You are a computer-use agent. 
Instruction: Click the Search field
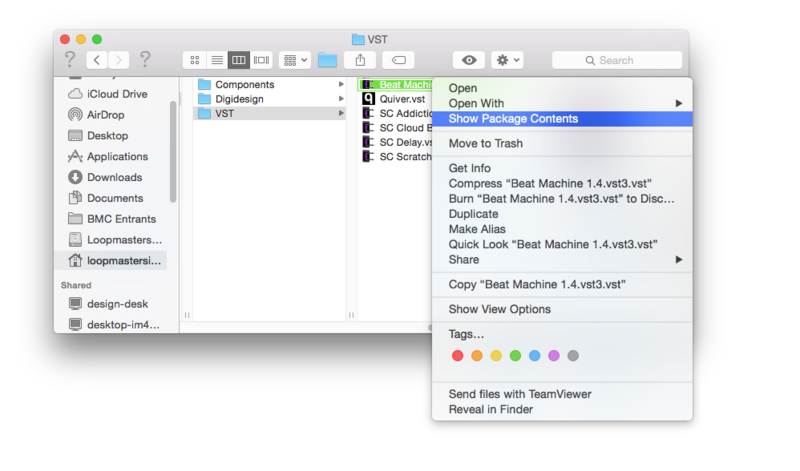tap(617, 60)
